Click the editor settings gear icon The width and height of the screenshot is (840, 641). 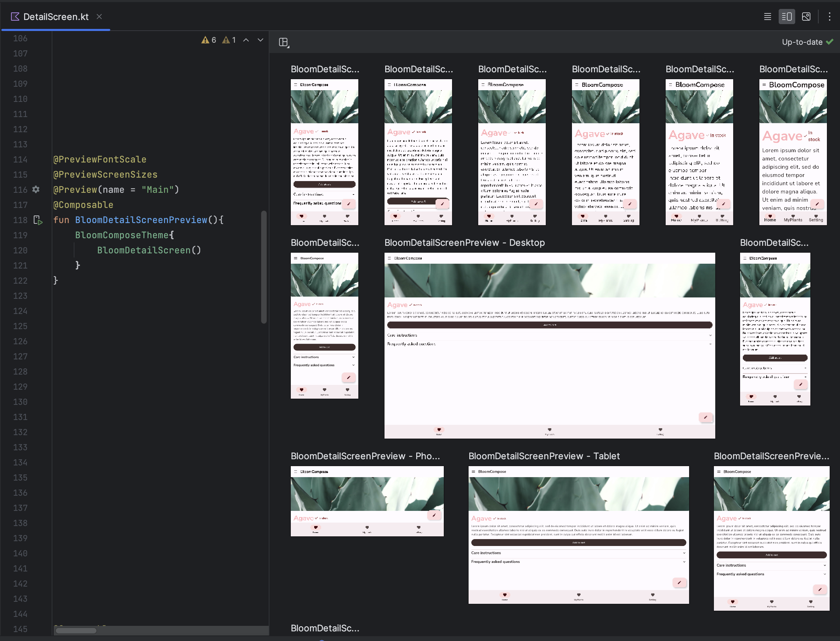[36, 189]
